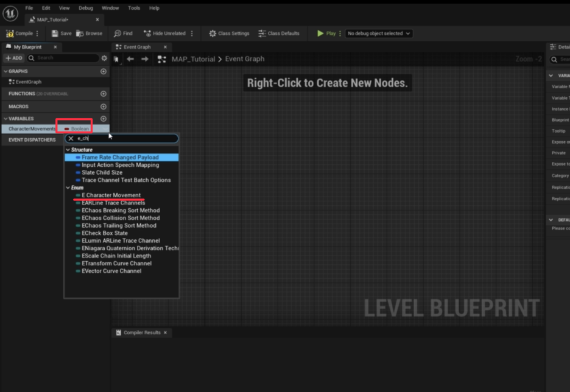570x392 pixels.
Task: Add a new function with plus icon
Action: click(x=104, y=94)
